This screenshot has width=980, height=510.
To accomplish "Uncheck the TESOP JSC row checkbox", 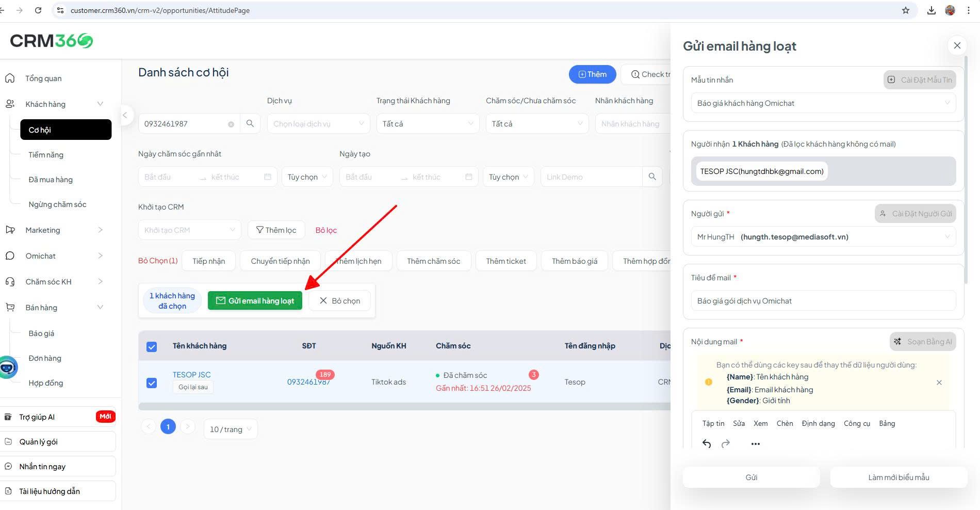I will [x=152, y=383].
